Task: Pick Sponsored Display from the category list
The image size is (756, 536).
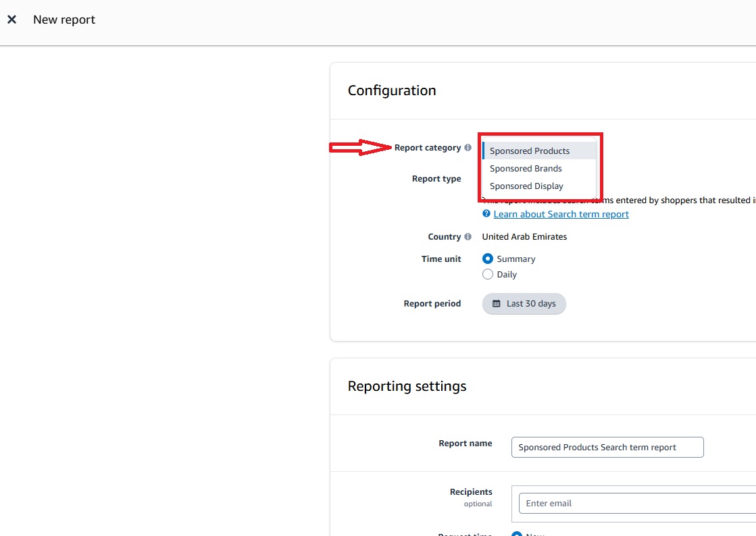Action: click(540, 186)
